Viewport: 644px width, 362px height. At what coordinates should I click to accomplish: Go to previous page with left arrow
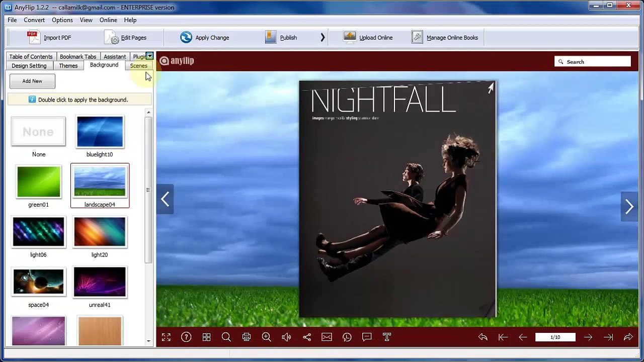point(165,200)
